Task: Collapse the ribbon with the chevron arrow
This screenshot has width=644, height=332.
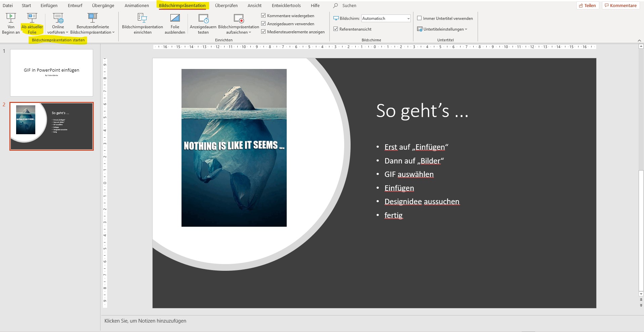Action: pos(639,40)
